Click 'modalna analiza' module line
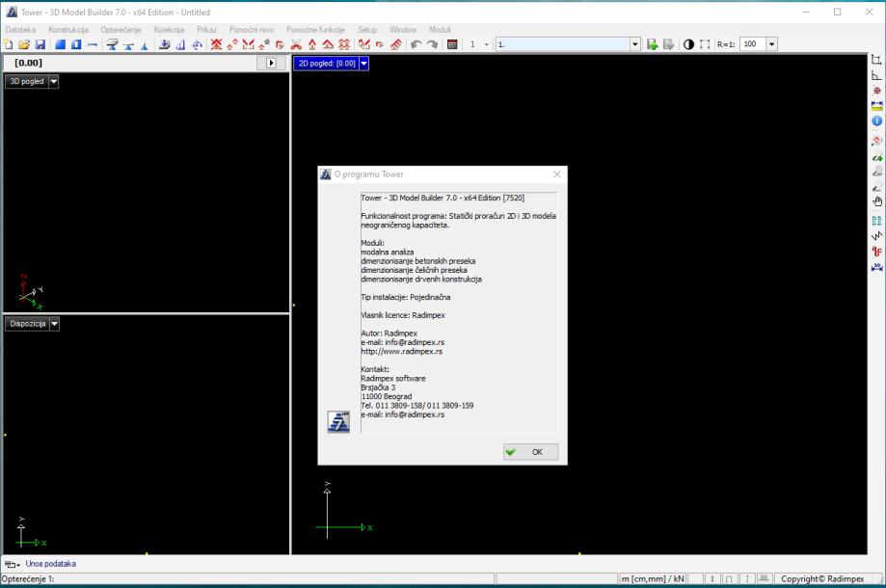886x588 pixels. tap(388, 252)
